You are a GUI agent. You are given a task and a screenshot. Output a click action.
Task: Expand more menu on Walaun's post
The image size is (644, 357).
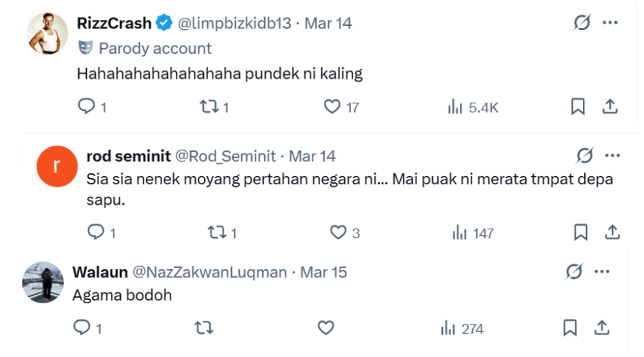click(602, 272)
